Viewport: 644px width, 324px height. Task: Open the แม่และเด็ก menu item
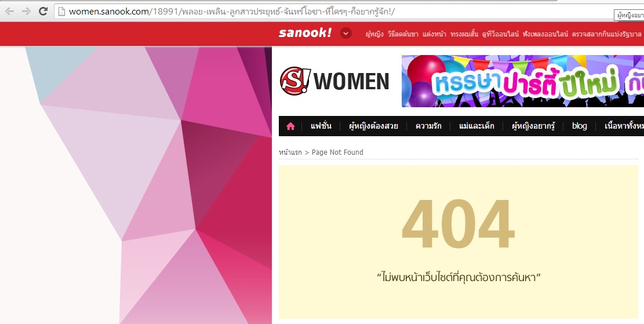click(476, 126)
